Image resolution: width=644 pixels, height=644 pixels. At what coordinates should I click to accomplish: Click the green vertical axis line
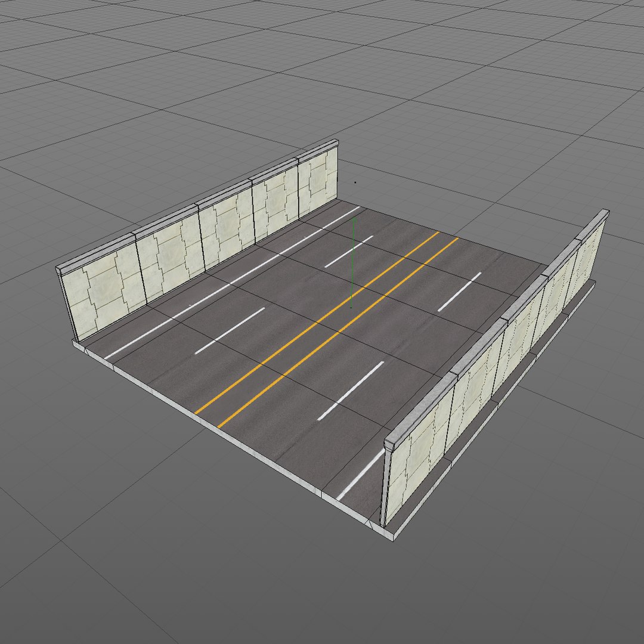click(x=353, y=263)
